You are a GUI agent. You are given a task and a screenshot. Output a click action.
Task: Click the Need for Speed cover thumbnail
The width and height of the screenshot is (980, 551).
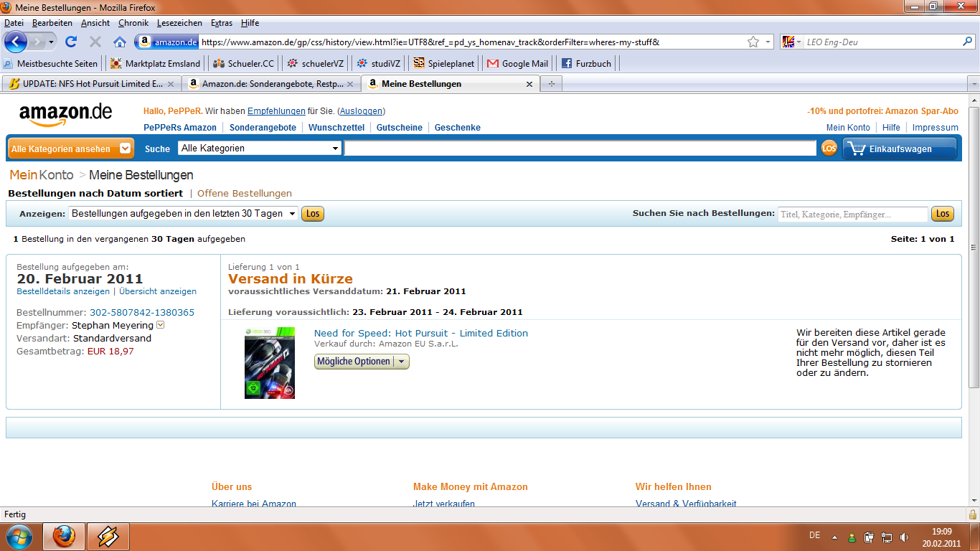pyautogui.click(x=270, y=363)
